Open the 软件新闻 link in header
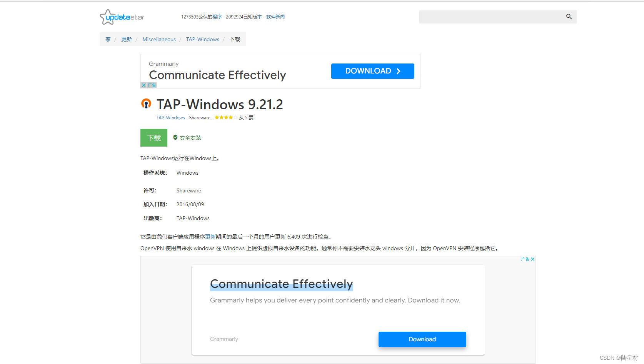 pos(275,17)
